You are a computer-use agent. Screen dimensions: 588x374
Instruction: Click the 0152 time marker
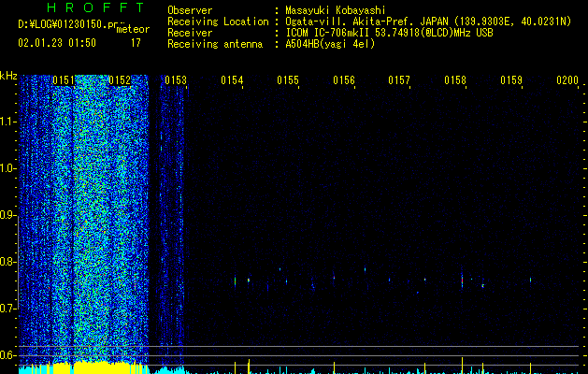click(x=120, y=80)
